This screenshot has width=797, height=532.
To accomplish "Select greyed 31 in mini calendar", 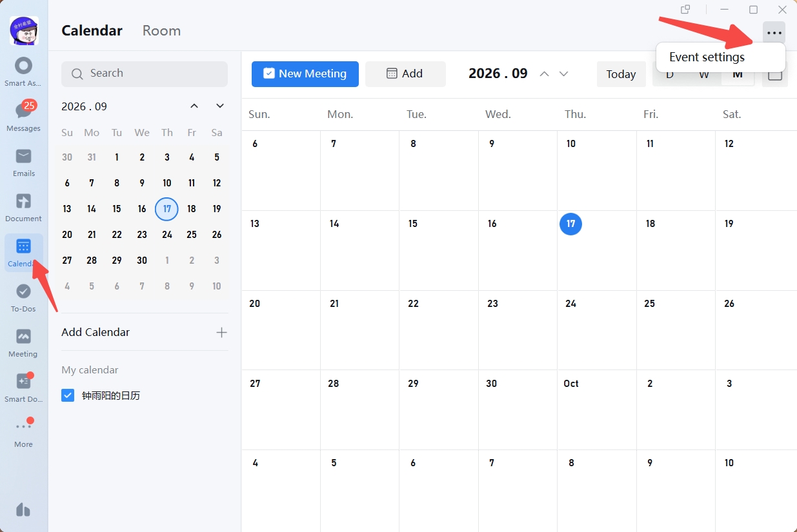I will click(92, 157).
